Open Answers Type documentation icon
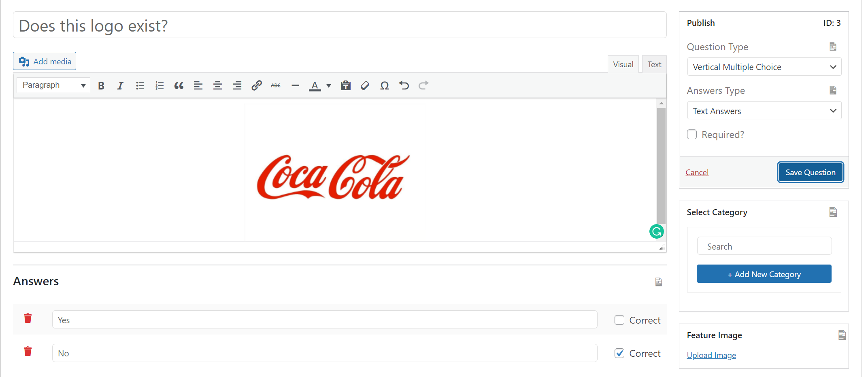Viewport: 868px width, 377px height. 833,90
